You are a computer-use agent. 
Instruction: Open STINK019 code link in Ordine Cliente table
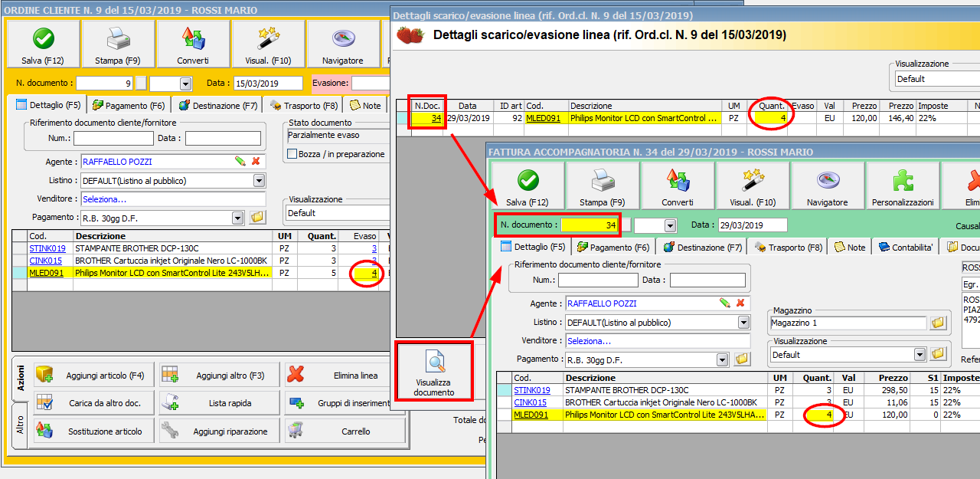pos(47,248)
